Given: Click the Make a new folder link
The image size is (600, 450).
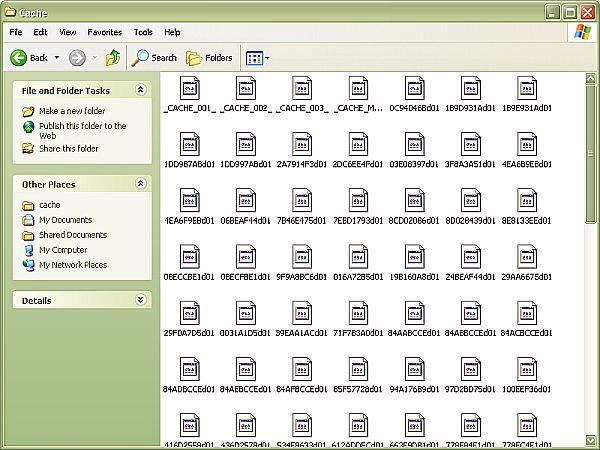Looking at the screenshot, I should pyautogui.click(x=71, y=111).
